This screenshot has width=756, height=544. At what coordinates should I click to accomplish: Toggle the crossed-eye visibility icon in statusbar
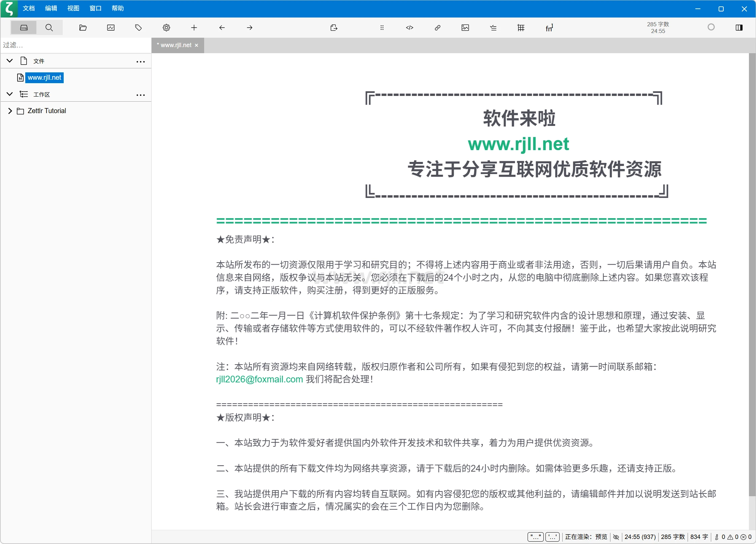point(616,537)
